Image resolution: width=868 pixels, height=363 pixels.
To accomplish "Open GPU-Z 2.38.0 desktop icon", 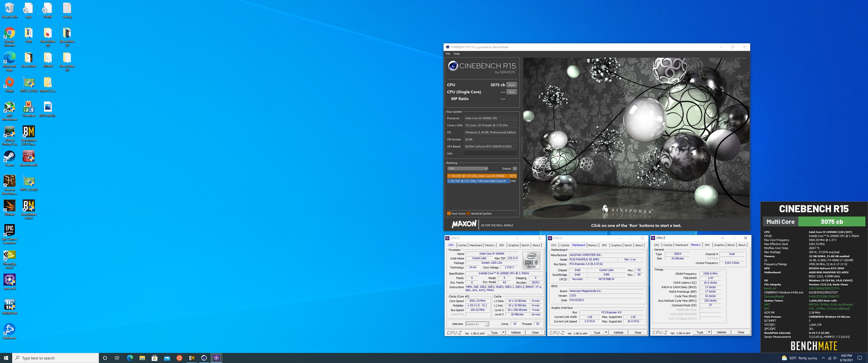I will point(29,84).
